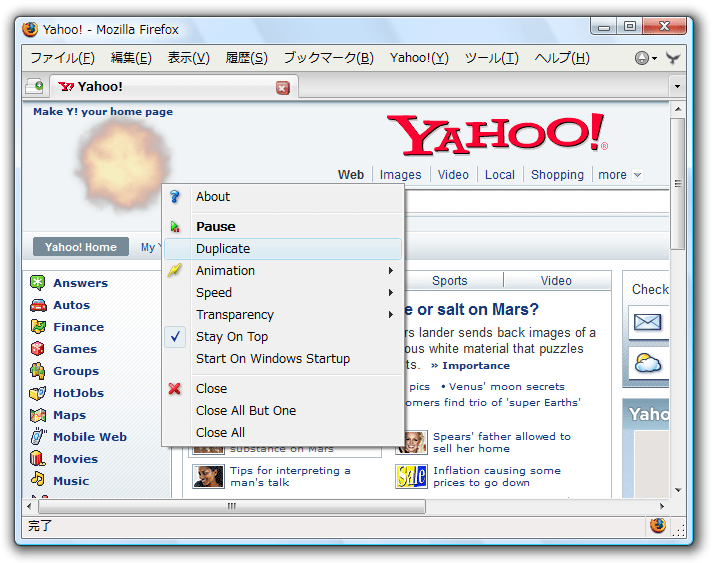Click the HotJobs icon
712x563 pixels.
click(x=38, y=393)
